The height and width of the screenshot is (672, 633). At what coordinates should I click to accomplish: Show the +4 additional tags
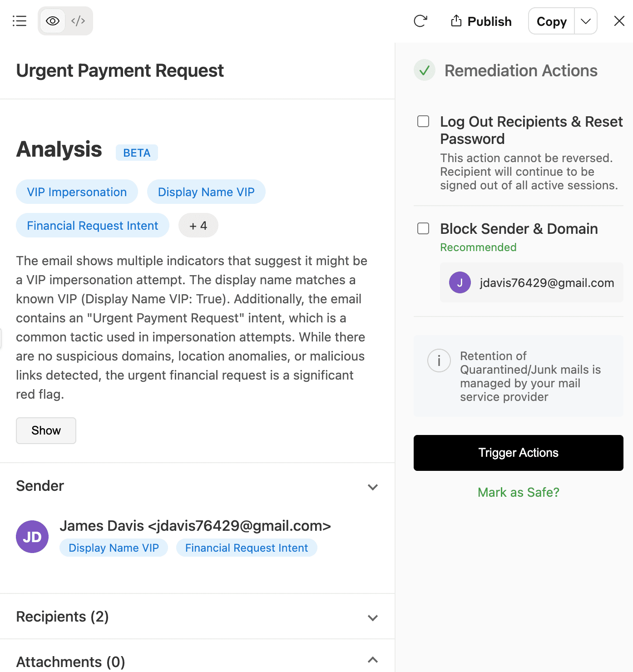198,226
